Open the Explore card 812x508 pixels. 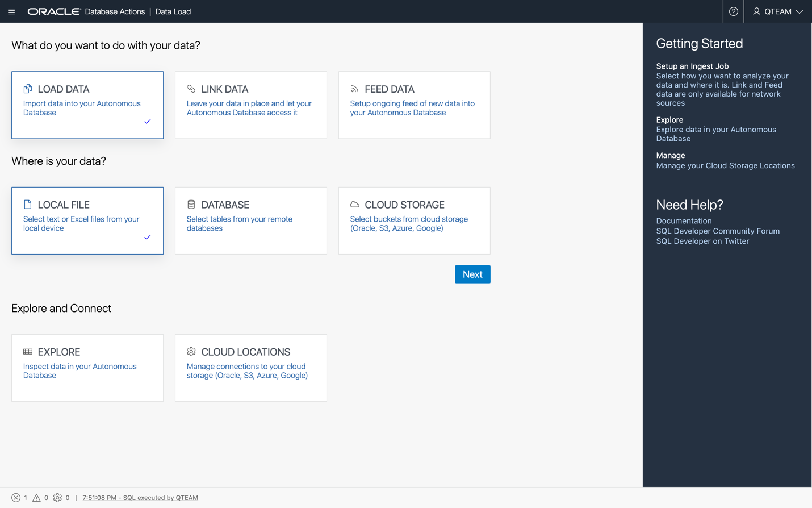[x=87, y=368]
